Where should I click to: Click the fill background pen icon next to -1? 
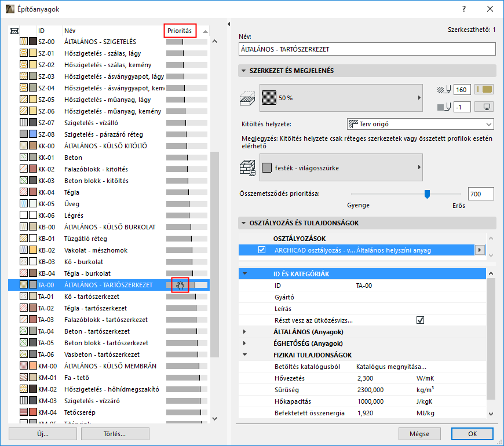[x=444, y=107]
